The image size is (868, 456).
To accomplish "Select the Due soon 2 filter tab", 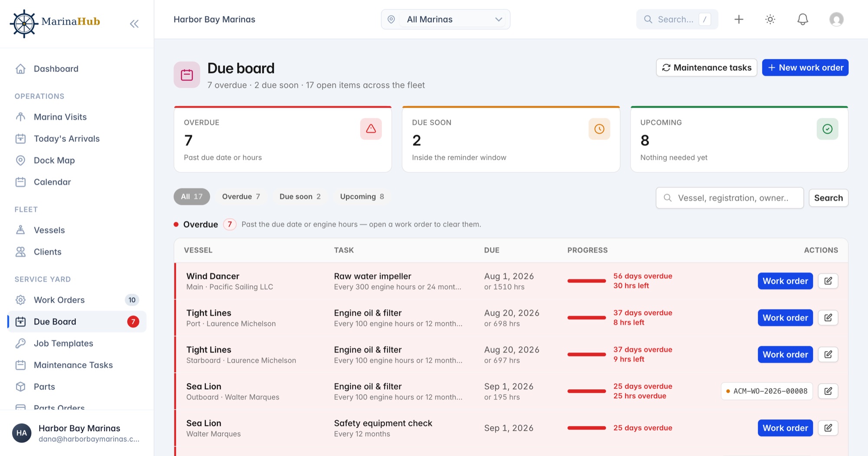I will [300, 197].
